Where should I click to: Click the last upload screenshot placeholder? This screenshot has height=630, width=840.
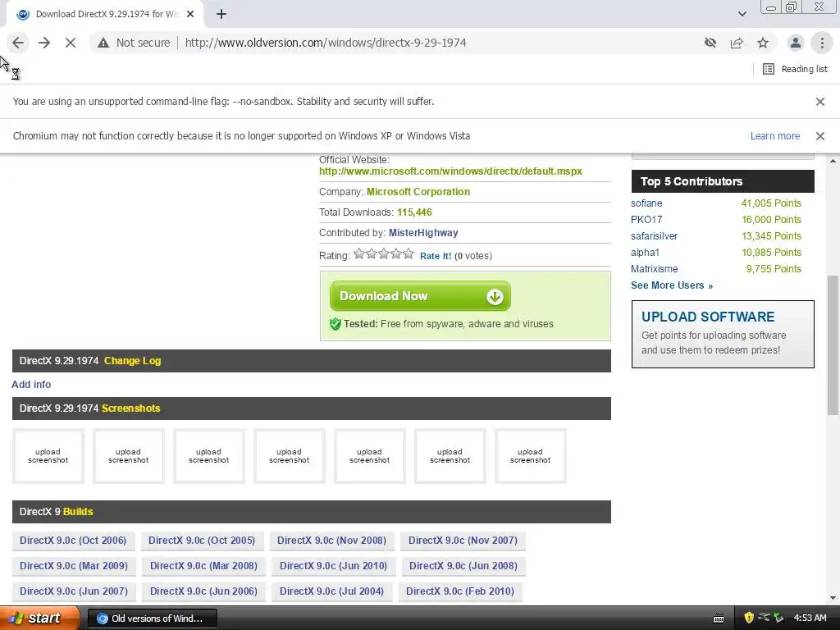tap(531, 456)
